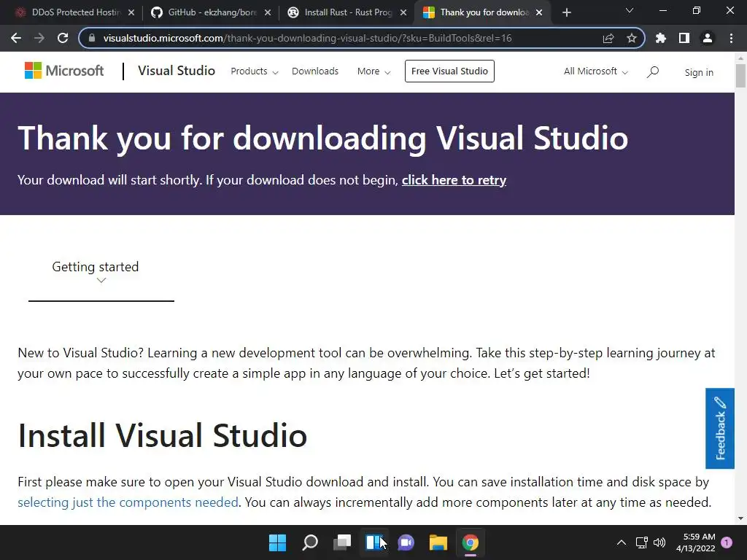Open volume control tray icon
The width and height of the screenshot is (747, 560).
pos(659,542)
